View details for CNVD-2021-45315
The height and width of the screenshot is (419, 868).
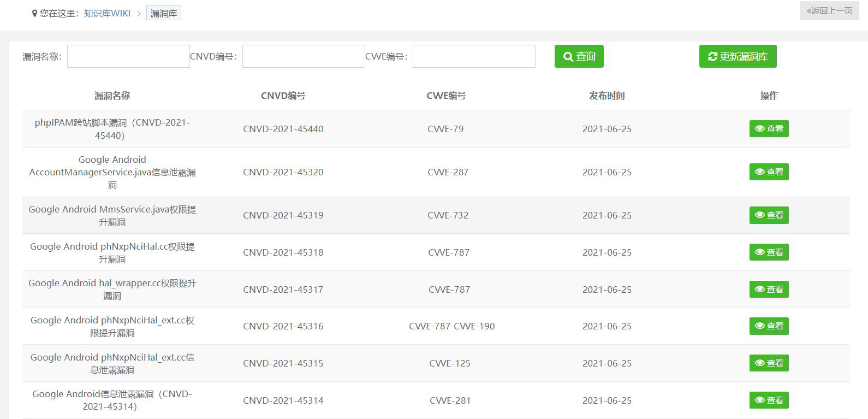point(769,363)
